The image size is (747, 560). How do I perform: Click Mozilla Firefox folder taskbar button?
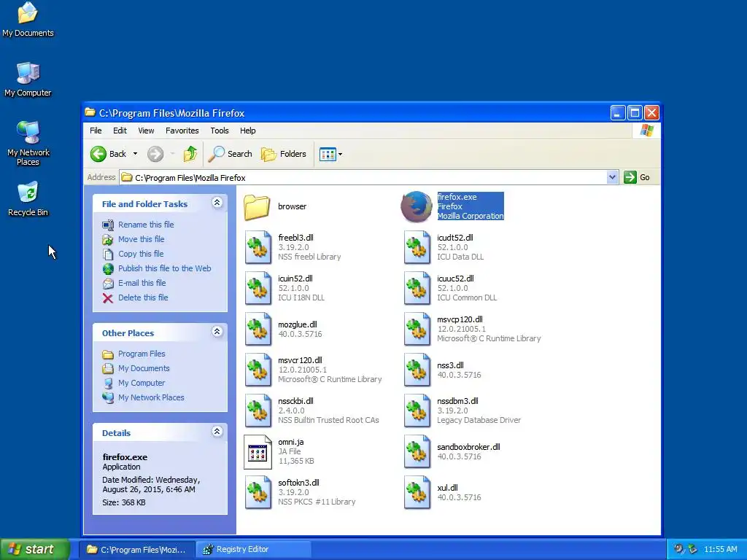[136, 550]
